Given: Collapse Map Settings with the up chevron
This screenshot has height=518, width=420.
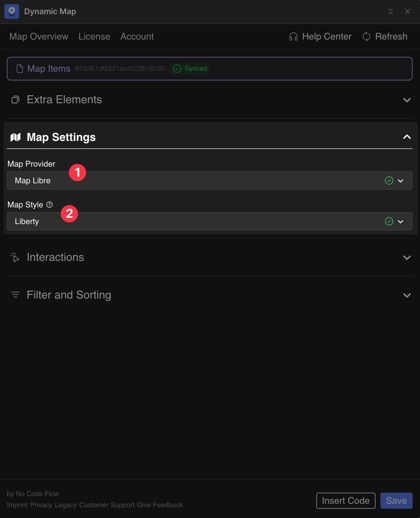Looking at the screenshot, I should click(407, 137).
